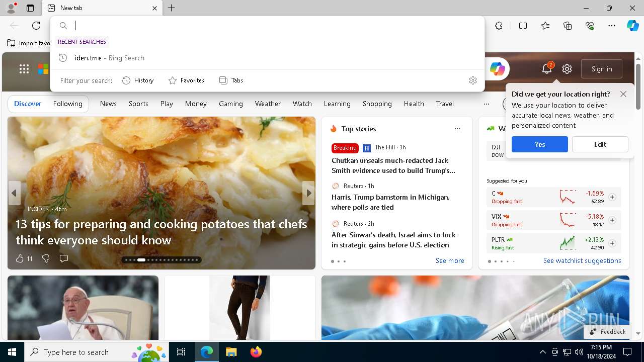Open the Weather category
644x362 pixels.
[268, 104]
